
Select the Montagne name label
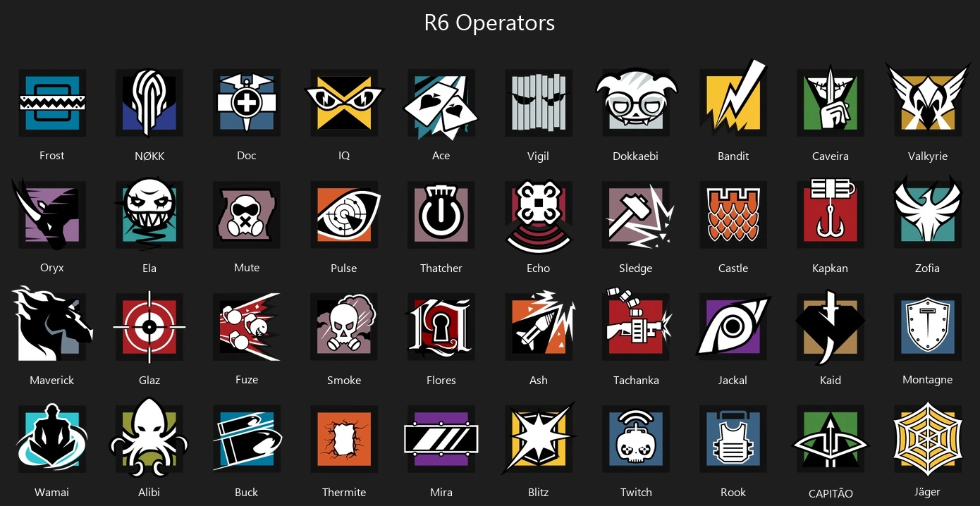[928, 379]
